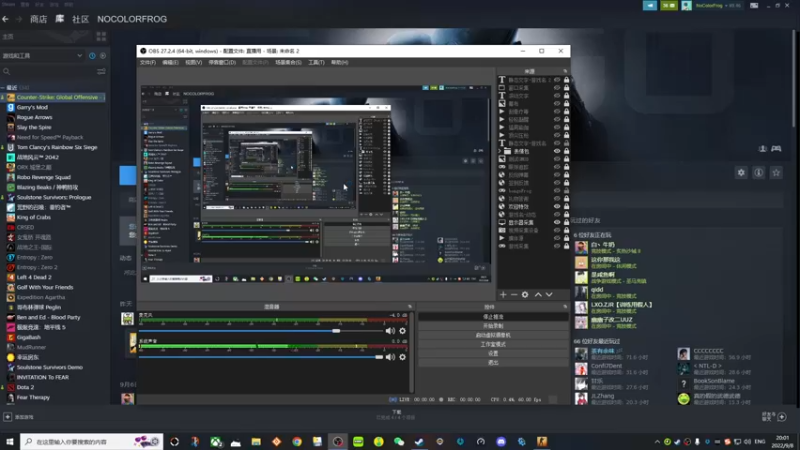Toggle the lock on the 表情包 group
The height and width of the screenshot is (450, 800).
tap(566, 151)
